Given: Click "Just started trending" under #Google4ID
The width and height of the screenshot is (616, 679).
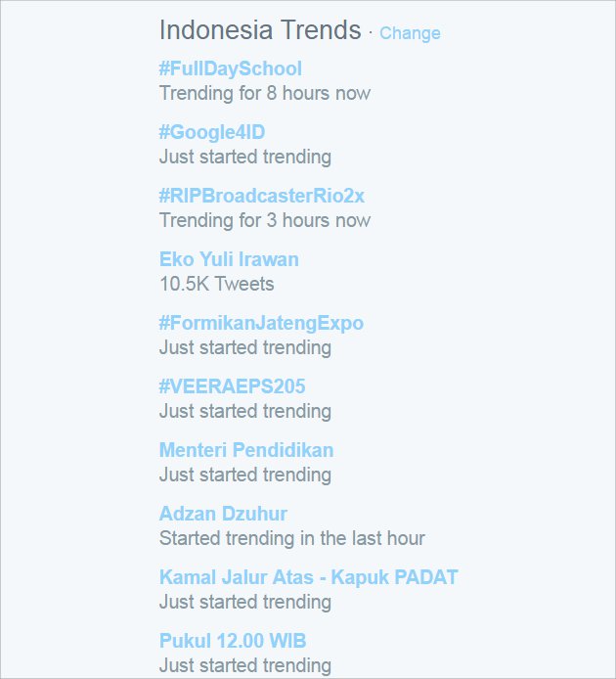Looking at the screenshot, I should (245, 157).
